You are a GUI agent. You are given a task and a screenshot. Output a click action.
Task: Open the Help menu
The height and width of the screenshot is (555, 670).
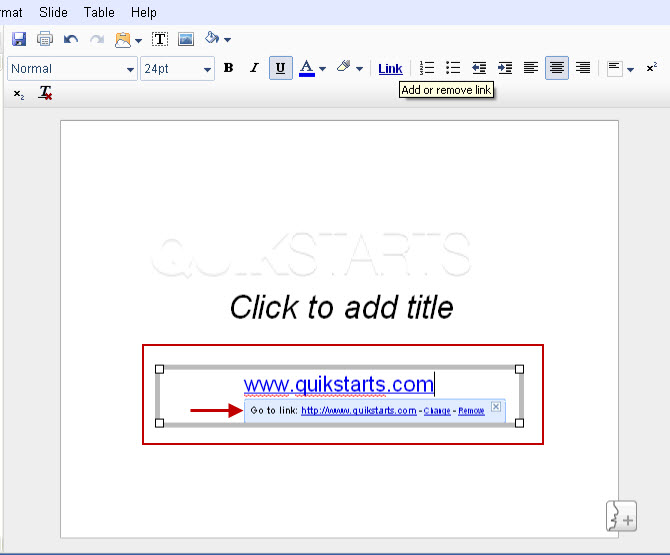[x=144, y=12]
